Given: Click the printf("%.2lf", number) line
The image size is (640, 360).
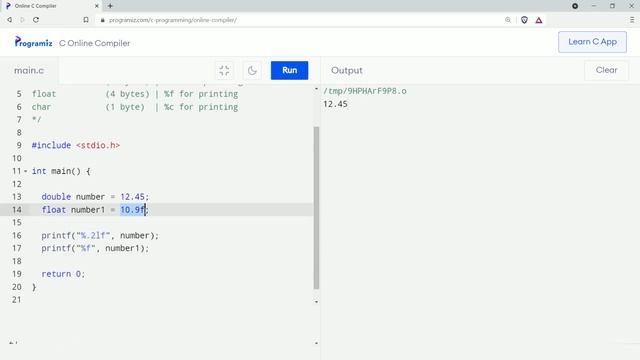Looking at the screenshot, I should click(100, 236).
